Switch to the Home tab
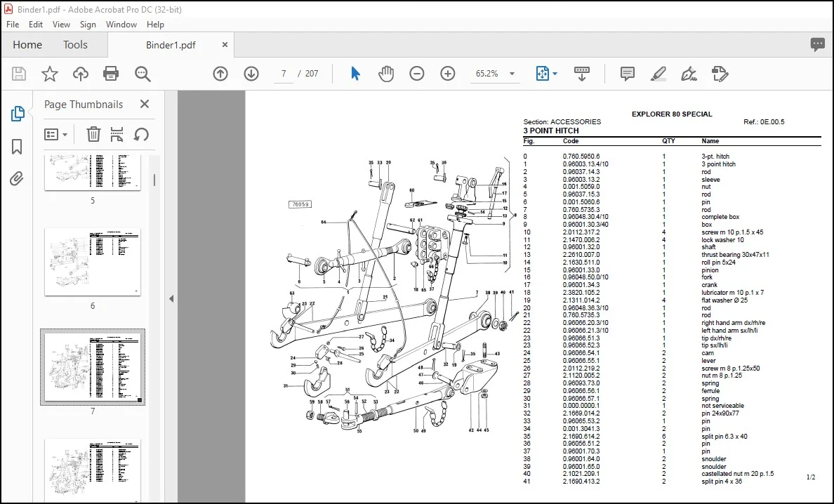 (x=27, y=45)
